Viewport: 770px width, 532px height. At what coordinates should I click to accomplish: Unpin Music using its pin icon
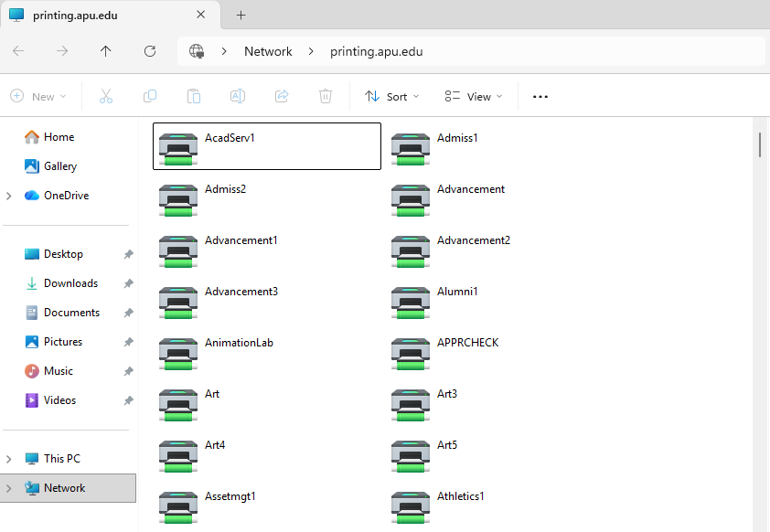pos(128,371)
